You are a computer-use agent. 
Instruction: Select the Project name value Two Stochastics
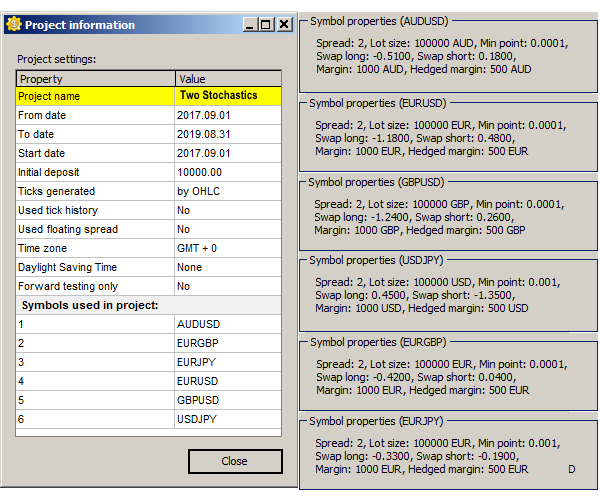pos(218,96)
